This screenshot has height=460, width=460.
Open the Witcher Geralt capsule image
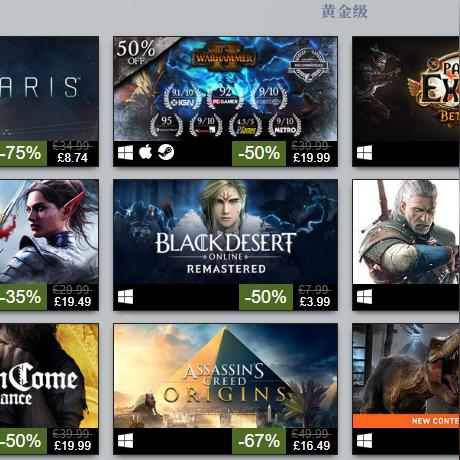coord(406,232)
